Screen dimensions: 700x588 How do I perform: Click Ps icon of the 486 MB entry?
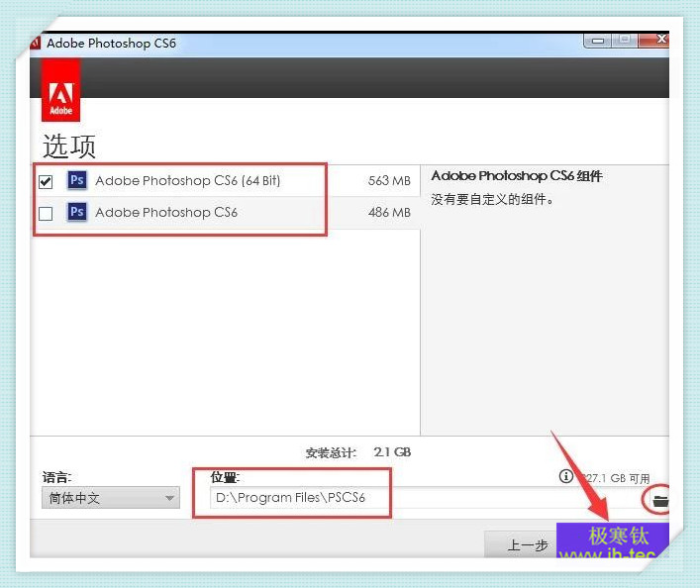77,212
